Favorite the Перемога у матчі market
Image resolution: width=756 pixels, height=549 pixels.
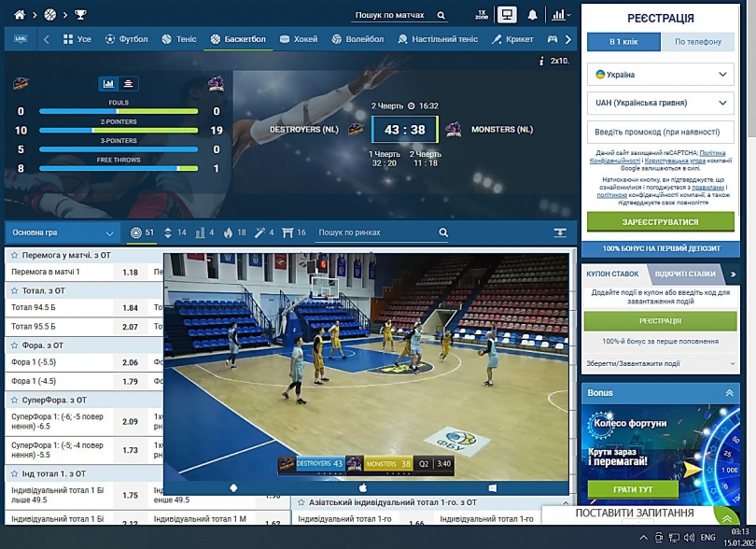click(x=14, y=255)
